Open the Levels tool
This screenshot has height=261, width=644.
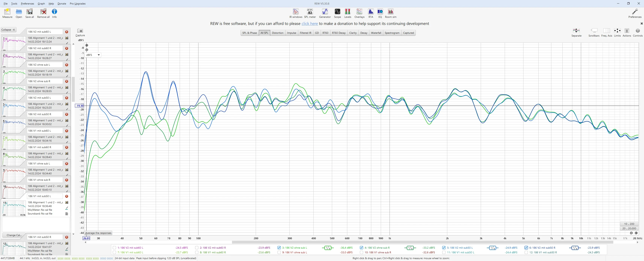point(347,13)
